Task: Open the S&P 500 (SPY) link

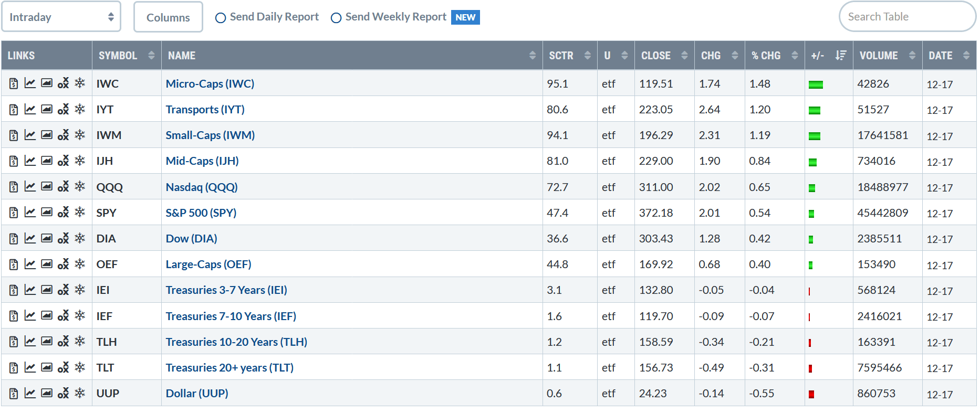Action: click(x=201, y=213)
